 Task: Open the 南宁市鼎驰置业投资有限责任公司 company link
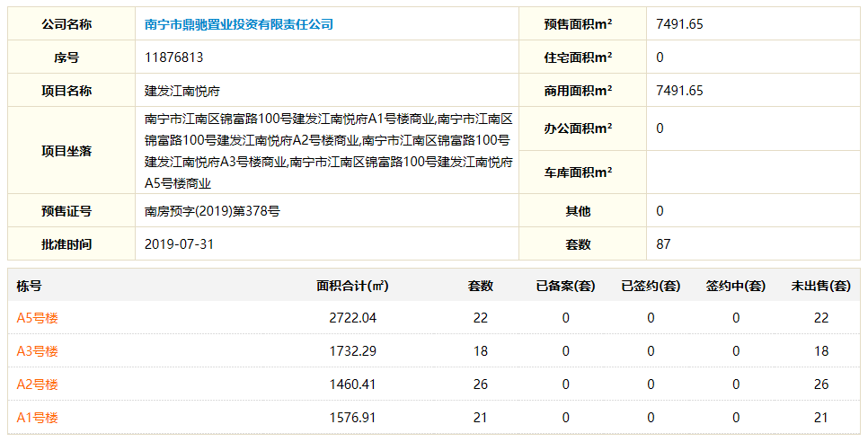coord(239,24)
